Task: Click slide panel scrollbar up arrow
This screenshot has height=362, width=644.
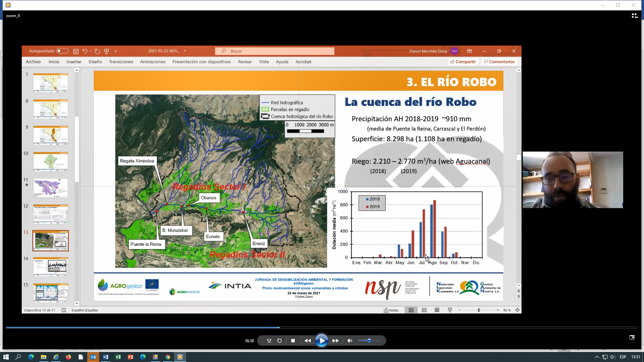Action: (x=77, y=70)
